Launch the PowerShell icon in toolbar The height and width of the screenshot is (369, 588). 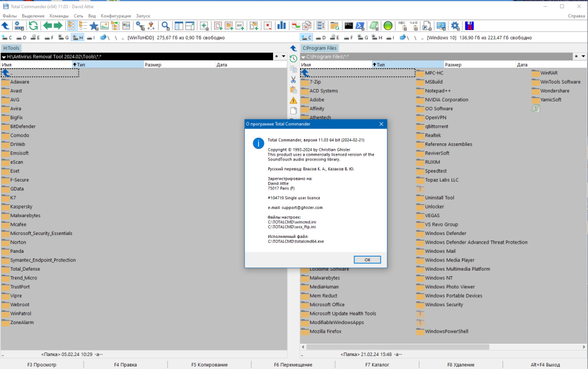360,25
